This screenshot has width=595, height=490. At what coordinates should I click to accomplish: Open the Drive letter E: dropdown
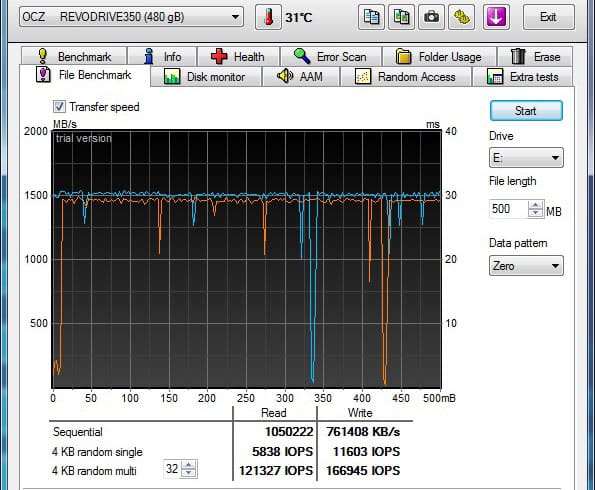(x=526, y=158)
